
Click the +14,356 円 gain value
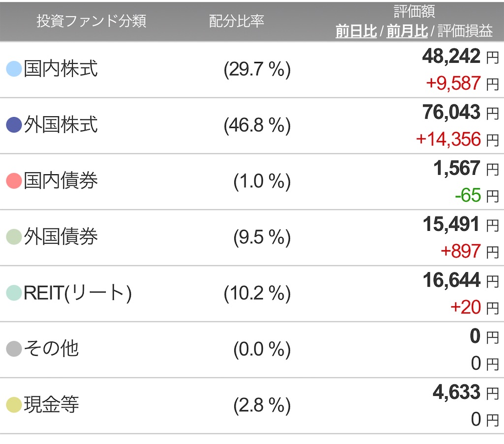449,139
